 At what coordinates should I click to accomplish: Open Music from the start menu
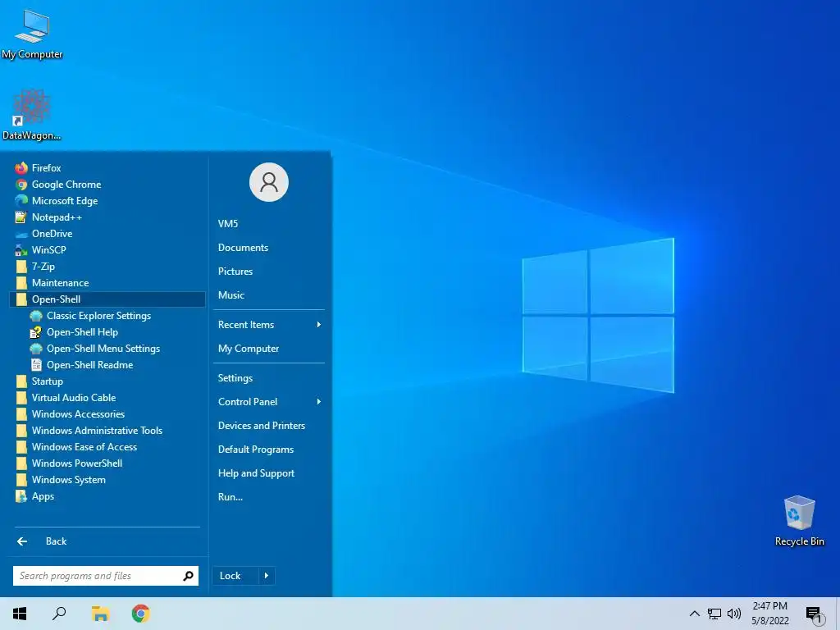click(269, 295)
